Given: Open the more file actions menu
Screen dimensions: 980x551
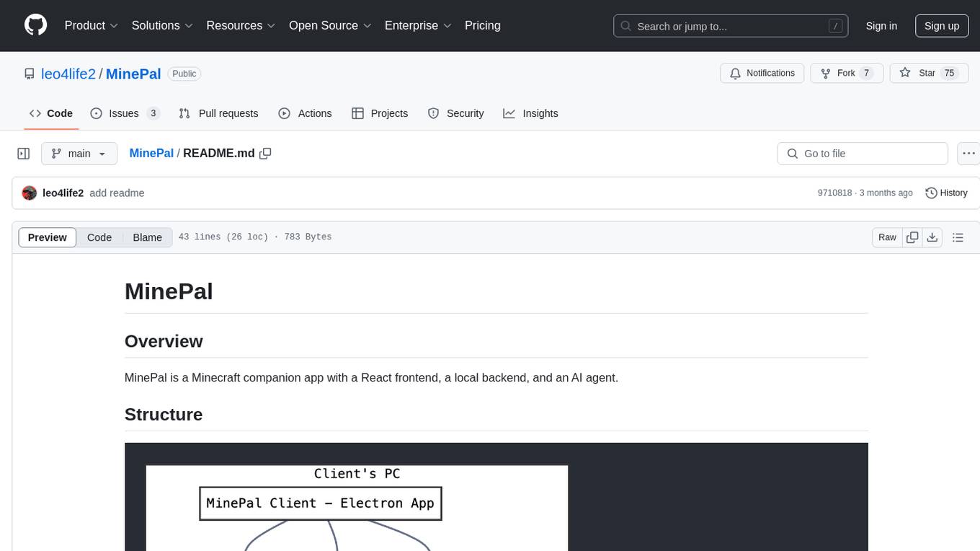Looking at the screenshot, I should click(968, 154).
